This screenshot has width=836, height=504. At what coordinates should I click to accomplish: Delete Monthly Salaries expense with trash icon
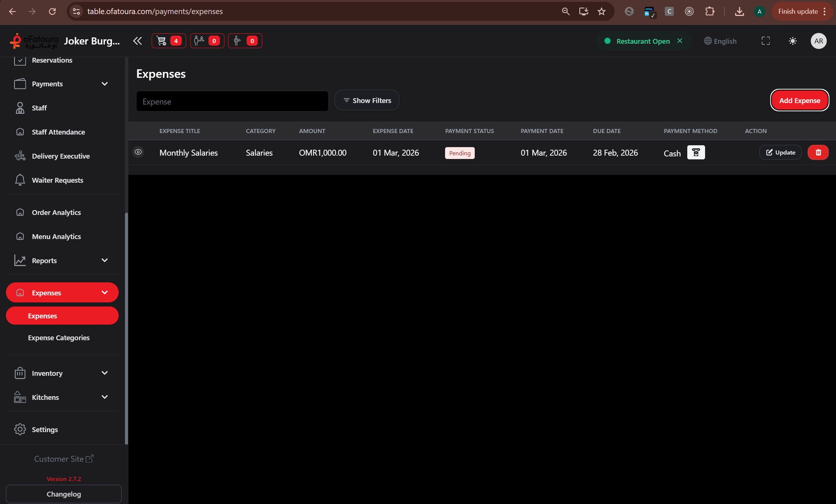818,152
